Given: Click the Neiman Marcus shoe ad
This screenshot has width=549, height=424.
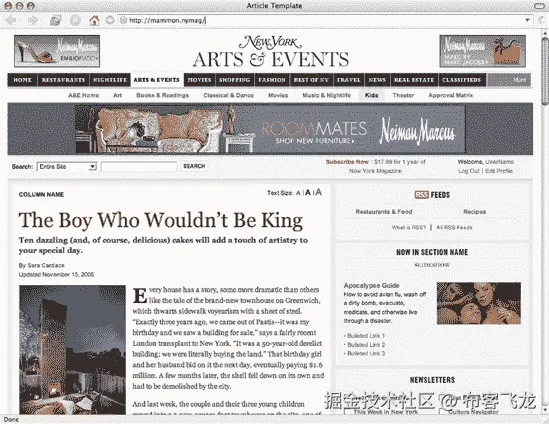Looking at the screenshot, I should pos(57,51).
